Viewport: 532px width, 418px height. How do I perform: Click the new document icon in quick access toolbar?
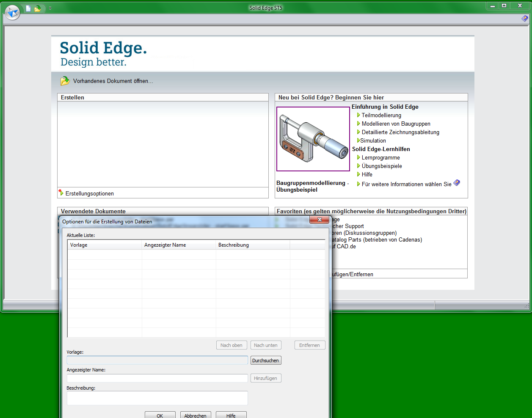pos(28,8)
